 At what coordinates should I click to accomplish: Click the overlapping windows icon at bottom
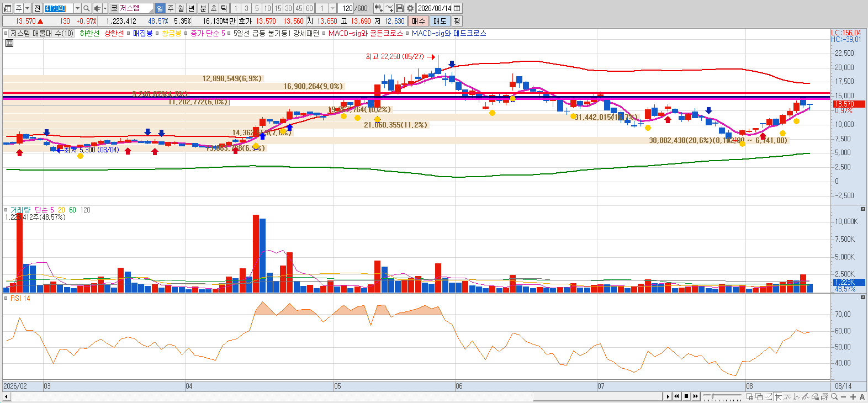tap(759, 396)
